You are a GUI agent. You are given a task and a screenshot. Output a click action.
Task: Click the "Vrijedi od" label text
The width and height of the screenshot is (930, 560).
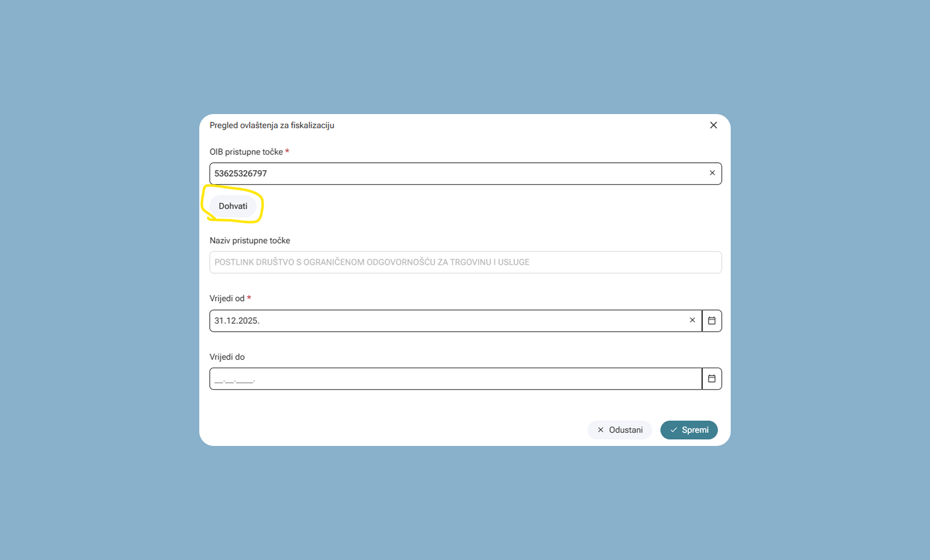pos(227,299)
